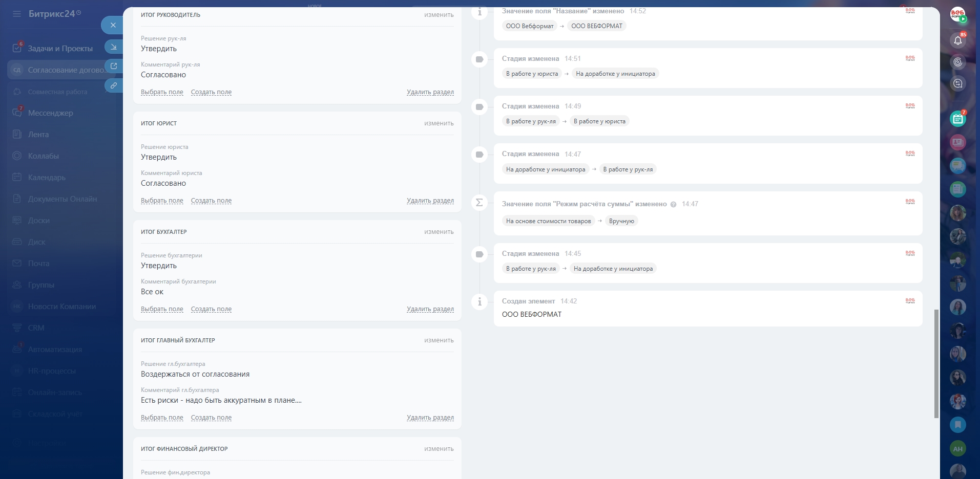Copy link using the chain icon
This screenshot has width=980, height=479.
point(113,85)
